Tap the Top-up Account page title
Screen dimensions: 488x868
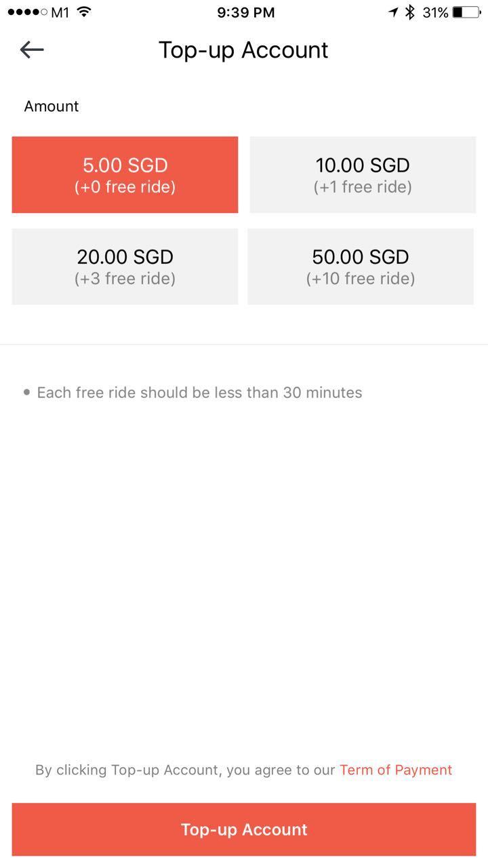pos(243,50)
